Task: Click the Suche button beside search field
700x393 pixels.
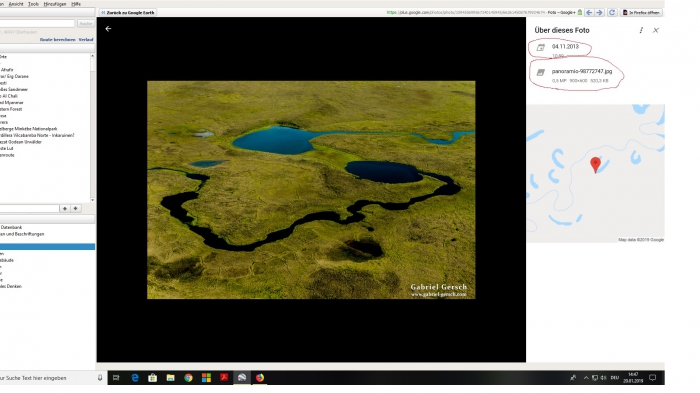Action: pyautogui.click(x=86, y=23)
